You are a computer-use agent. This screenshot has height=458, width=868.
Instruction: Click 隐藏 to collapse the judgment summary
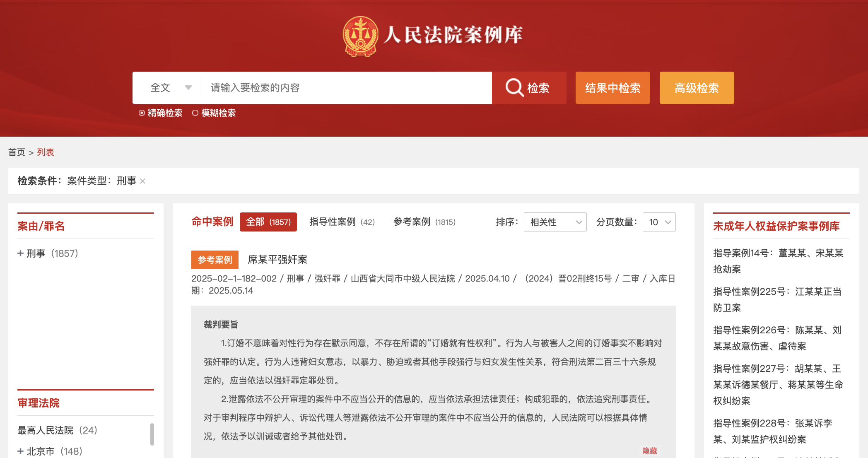click(x=649, y=451)
